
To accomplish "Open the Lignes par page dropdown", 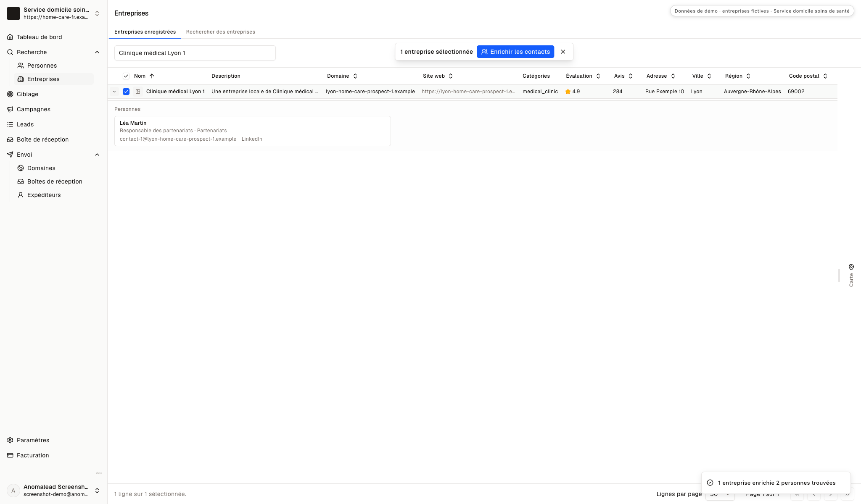I will tap(720, 494).
